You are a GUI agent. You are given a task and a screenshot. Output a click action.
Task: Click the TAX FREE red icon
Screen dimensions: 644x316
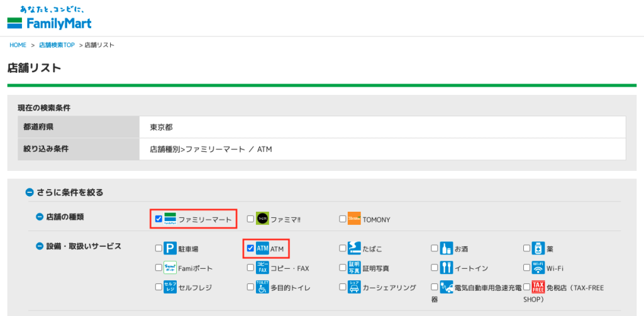pyautogui.click(x=538, y=287)
